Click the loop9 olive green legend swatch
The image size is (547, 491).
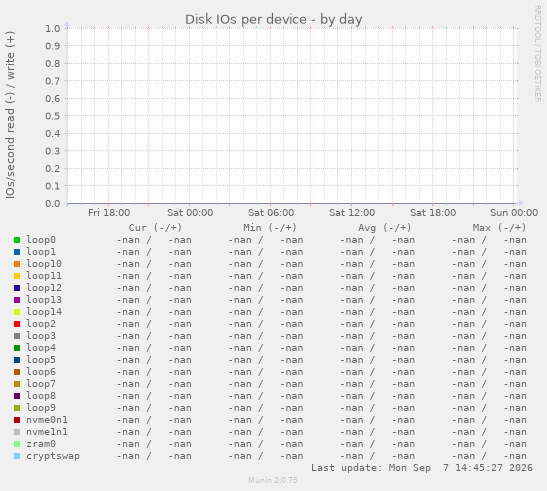17,408
